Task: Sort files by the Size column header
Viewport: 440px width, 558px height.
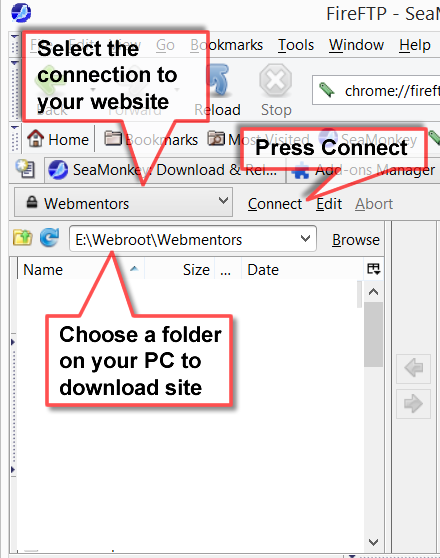Action: (x=180, y=269)
